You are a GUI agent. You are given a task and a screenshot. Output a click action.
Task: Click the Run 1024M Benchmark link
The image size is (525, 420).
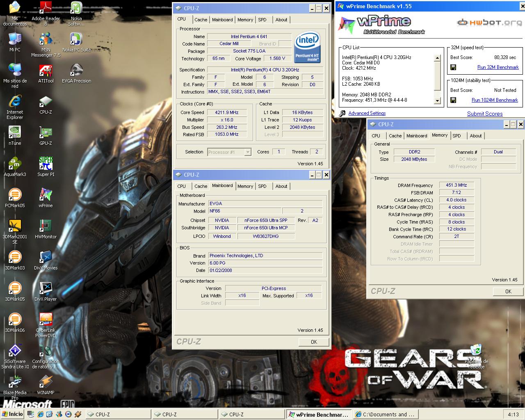[x=495, y=100]
